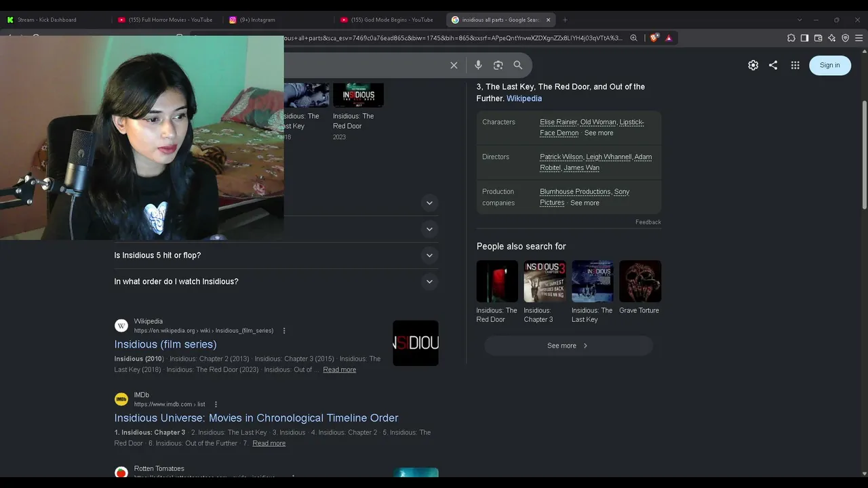Send Feedback on the knowledge panel
Screen dimensions: 868x488
pos(648,222)
